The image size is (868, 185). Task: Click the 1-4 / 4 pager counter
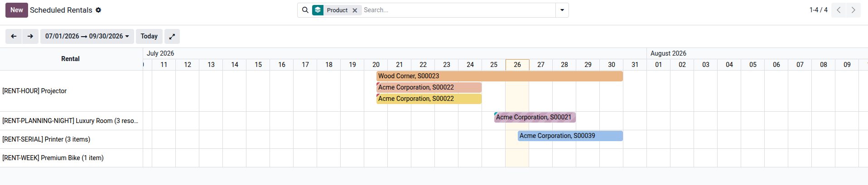click(818, 10)
